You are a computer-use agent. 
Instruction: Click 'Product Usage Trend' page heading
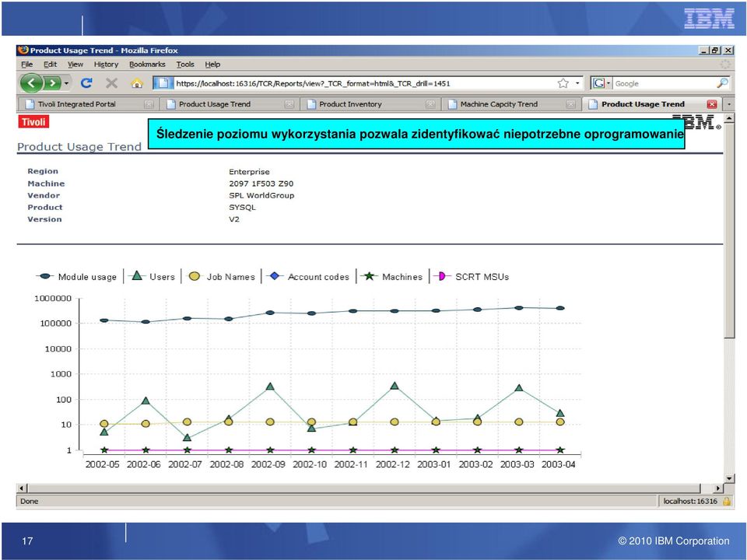click(79, 147)
